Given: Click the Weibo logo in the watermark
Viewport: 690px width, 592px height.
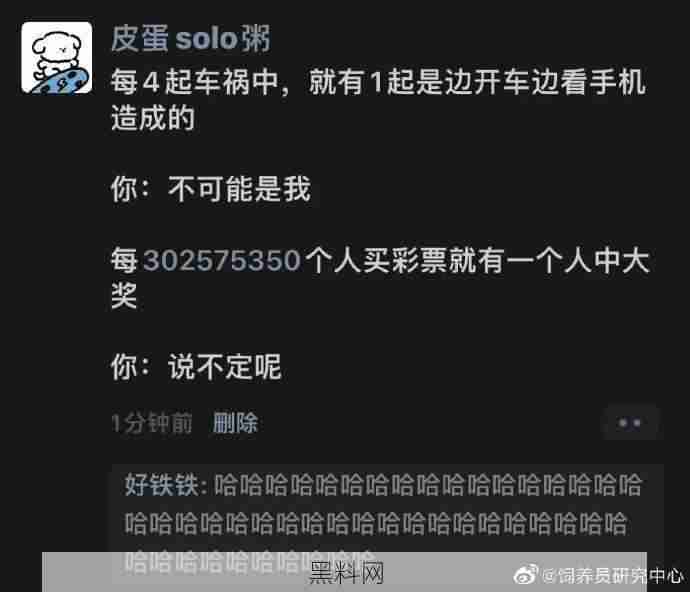Looking at the screenshot, I should [x=525, y=574].
